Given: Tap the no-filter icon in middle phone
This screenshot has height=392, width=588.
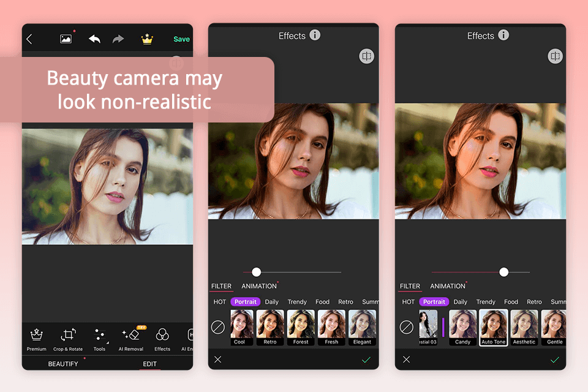Looking at the screenshot, I should 218,327.
